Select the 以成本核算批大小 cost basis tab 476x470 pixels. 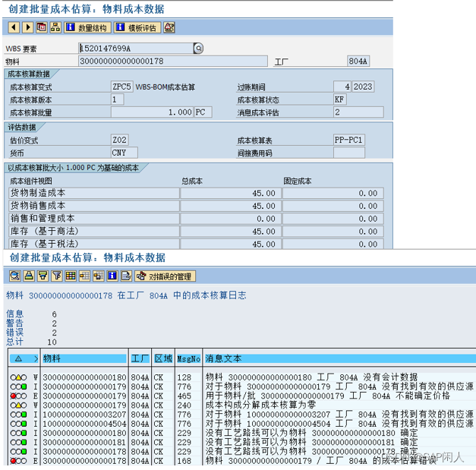pyautogui.click(x=74, y=168)
